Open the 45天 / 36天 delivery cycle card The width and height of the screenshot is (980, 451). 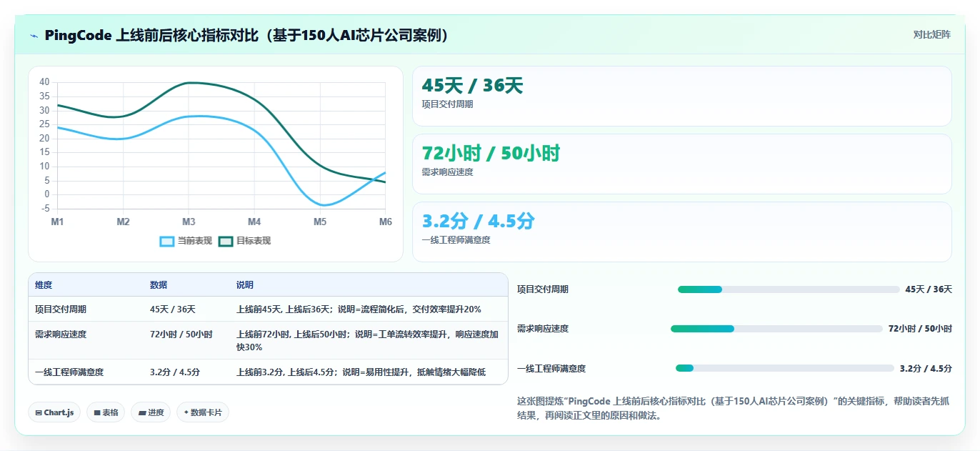(682, 96)
